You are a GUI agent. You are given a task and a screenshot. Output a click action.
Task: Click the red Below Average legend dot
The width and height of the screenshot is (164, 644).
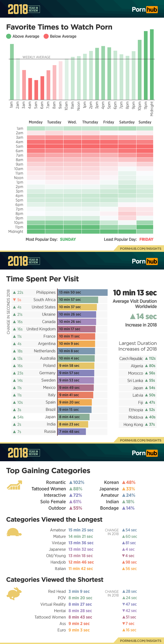(x=46, y=36)
